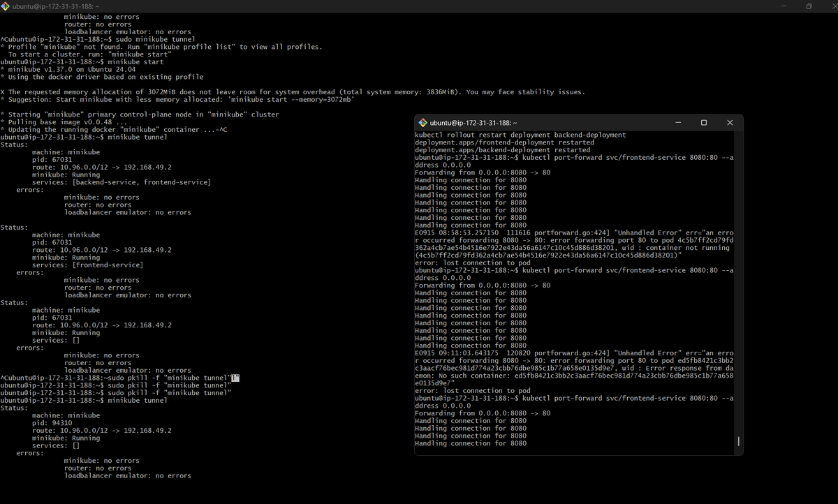Image resolution: width=838 pixels, height=504 pixels.
Task: Maximize the front small terminal window
Action: click(704, 122)
